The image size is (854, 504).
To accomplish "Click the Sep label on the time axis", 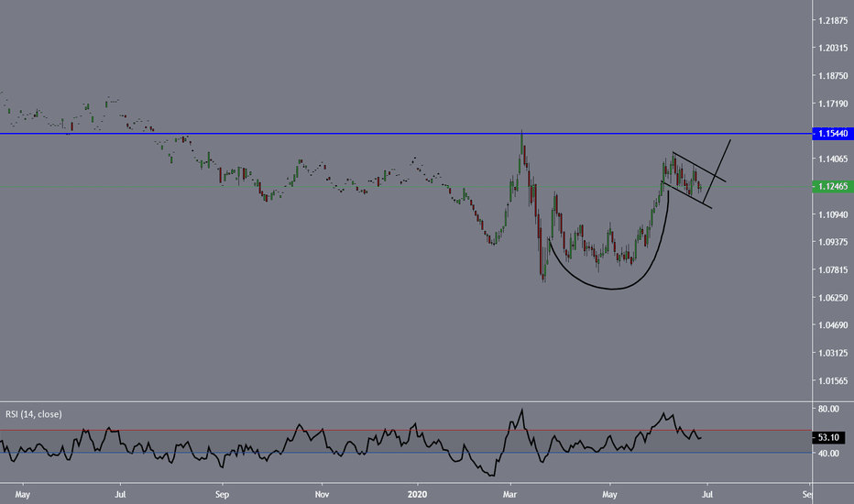I will (x=223, y=495).
